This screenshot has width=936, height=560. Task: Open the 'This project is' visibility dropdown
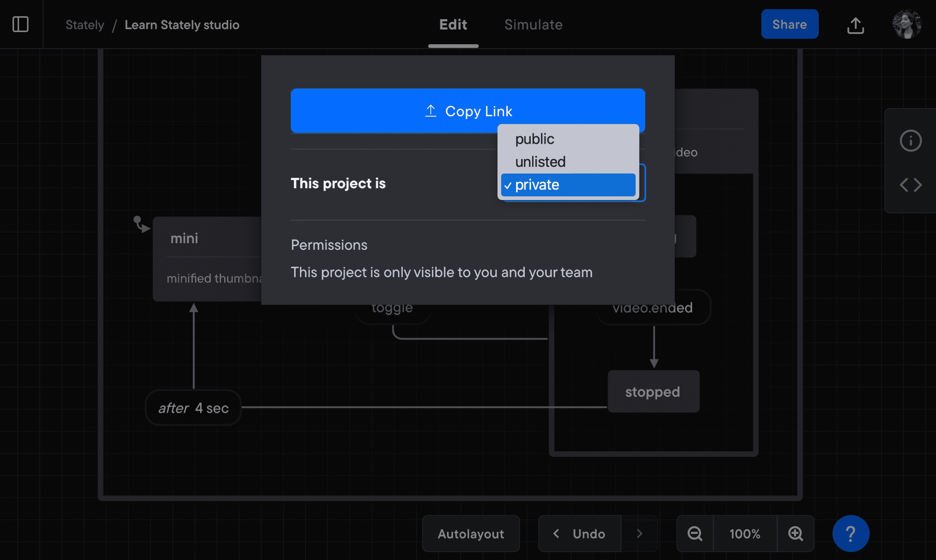[567, 185]
